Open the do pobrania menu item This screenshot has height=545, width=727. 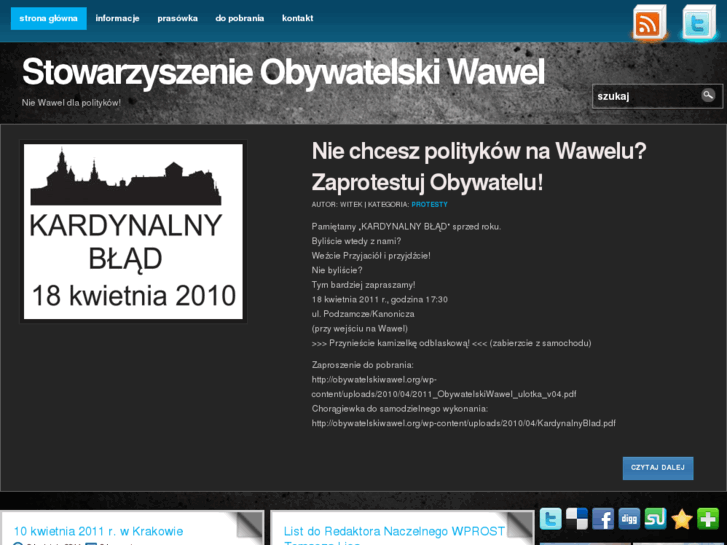240,19
